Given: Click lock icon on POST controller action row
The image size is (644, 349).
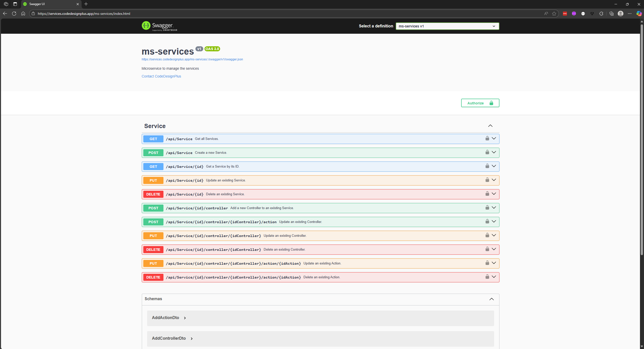Looking at the screenshot, I should (487, 221).
